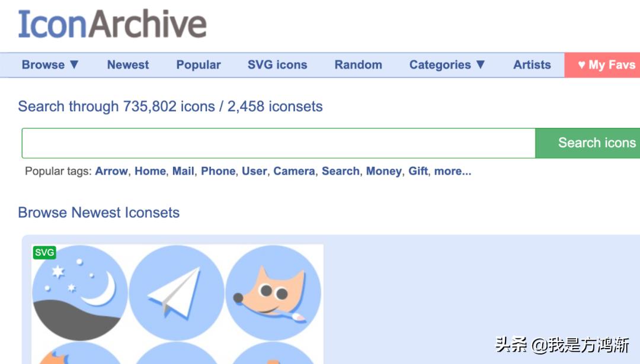This screenshot has height=364, width=640.
Task: Focus the icon search input field
Action: click(279, 143)
